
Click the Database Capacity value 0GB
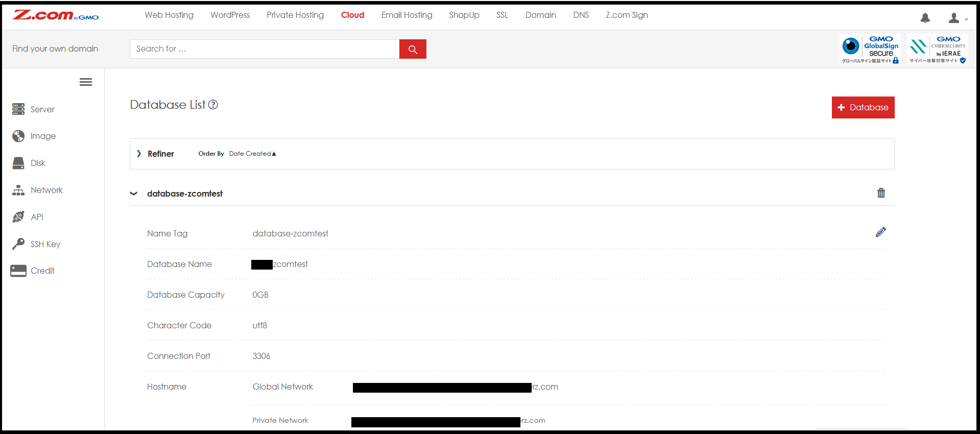[x=260, y=295]
